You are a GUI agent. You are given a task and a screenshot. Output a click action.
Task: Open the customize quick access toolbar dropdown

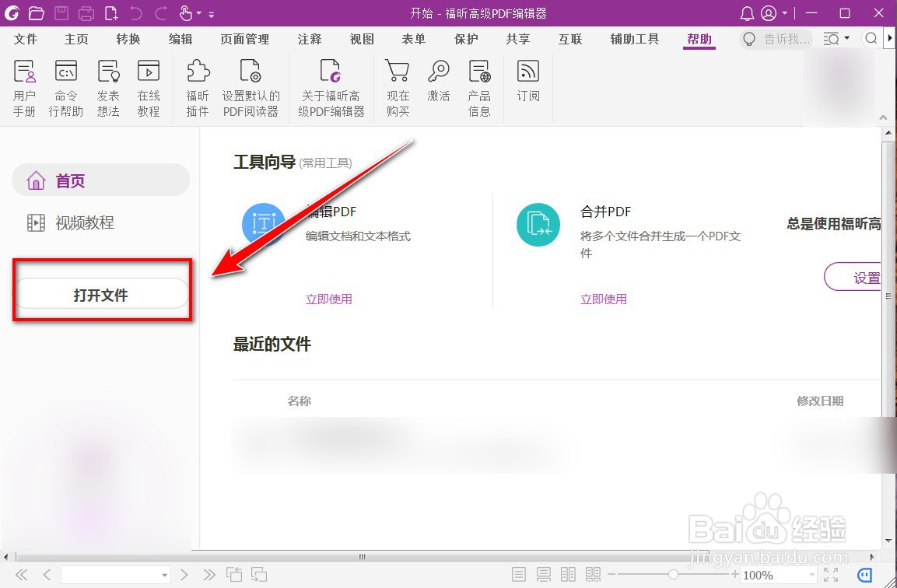212,14
